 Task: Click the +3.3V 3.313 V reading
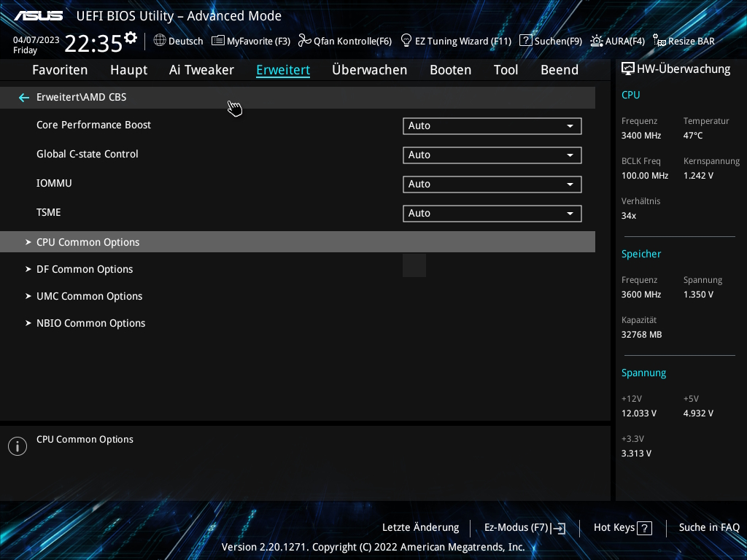(x=636, y=454)
